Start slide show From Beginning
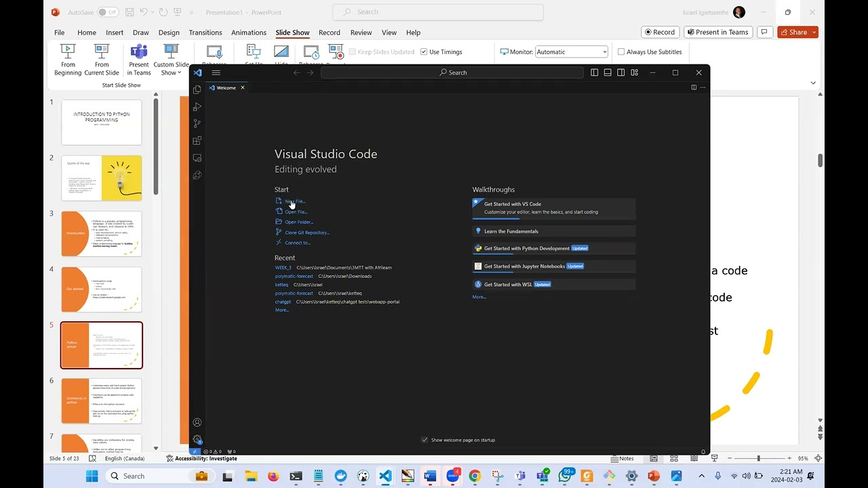This screenshot has height=488, width=868. pyautogui.click(x=68, y=60)
